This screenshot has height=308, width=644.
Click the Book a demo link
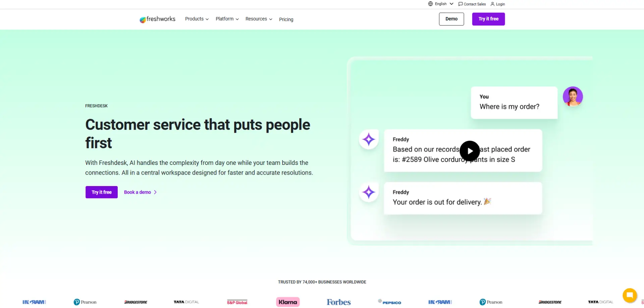[x=140, y=192]
